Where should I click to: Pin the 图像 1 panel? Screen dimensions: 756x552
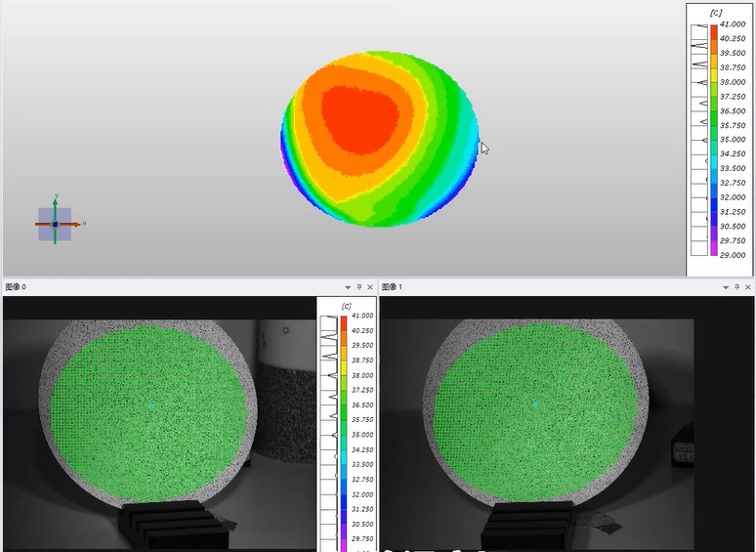(737, 287)
